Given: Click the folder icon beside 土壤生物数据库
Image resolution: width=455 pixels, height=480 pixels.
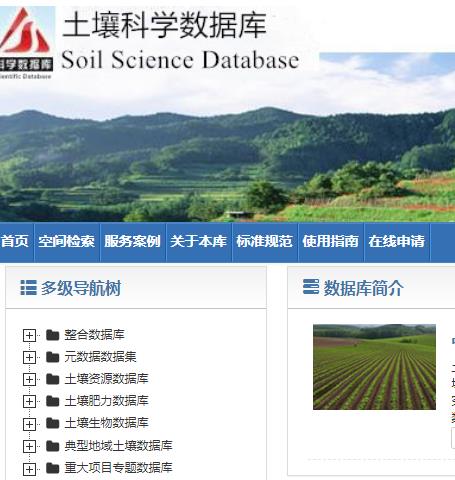Looking at the screenshot, I should coord(53,423).
